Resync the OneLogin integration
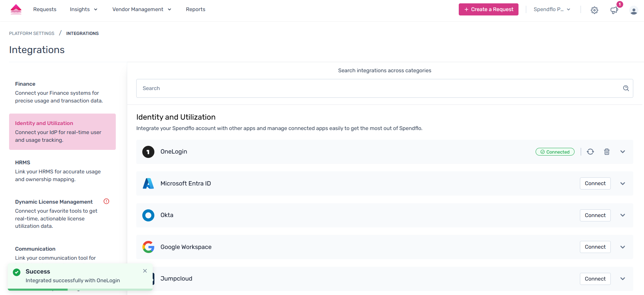Viewport: 644px width, 295px height. click(x=590, y=152)
